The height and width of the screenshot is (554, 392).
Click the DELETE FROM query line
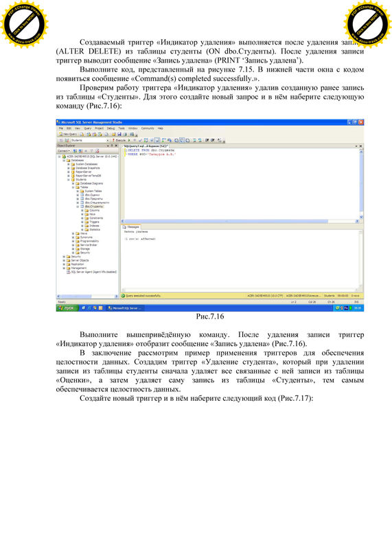coord(151,150)
